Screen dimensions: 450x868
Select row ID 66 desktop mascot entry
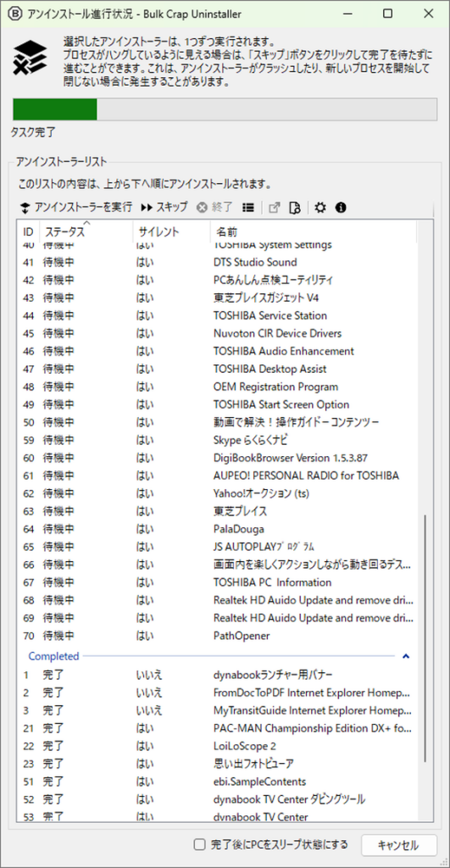pos(218,565)
